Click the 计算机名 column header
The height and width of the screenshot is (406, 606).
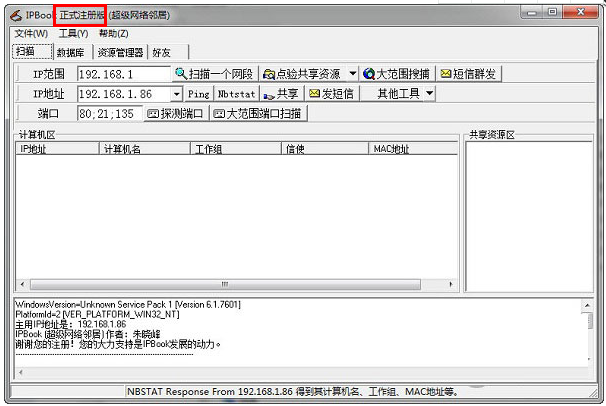[145, 149]
